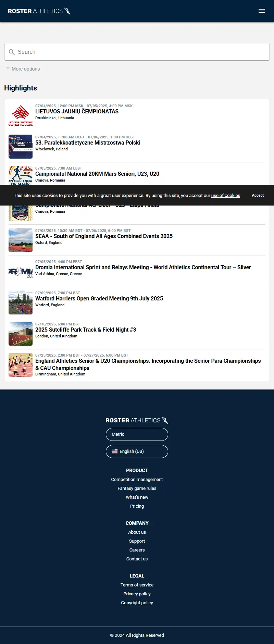Open Support footer link
The width and height of the screenshot is (274, 644).
[137, 541]
